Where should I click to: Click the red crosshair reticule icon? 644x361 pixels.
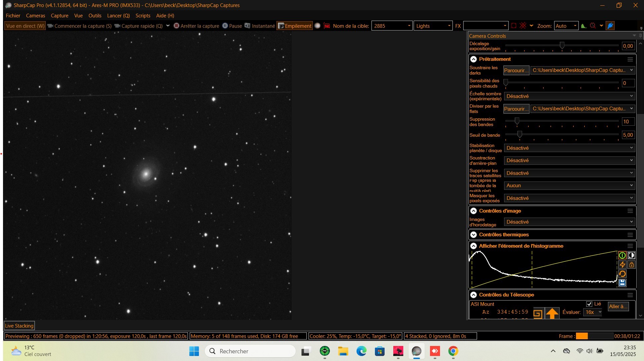click(x=523, y=26)
